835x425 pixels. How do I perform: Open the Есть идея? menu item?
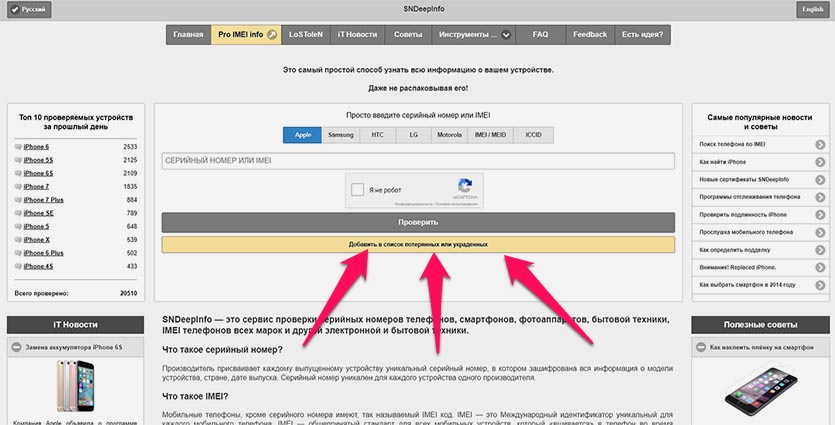[x=642, y=35]
